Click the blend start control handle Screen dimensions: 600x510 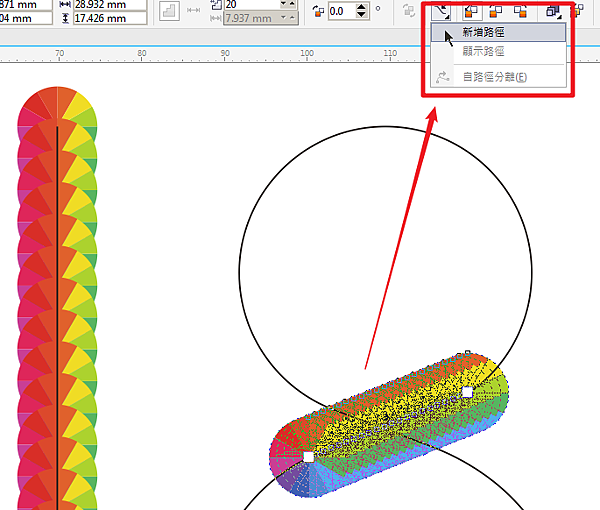pos(308,457)
